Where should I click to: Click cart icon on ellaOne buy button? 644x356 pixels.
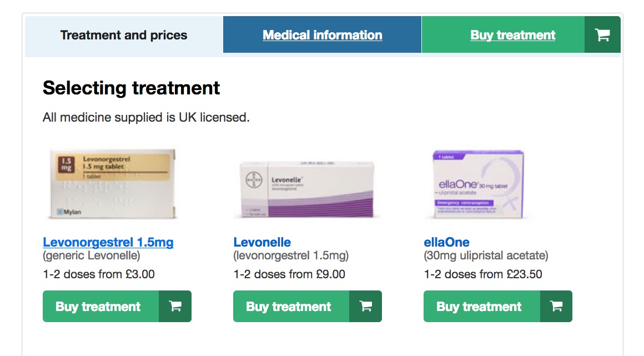point(556,307)
